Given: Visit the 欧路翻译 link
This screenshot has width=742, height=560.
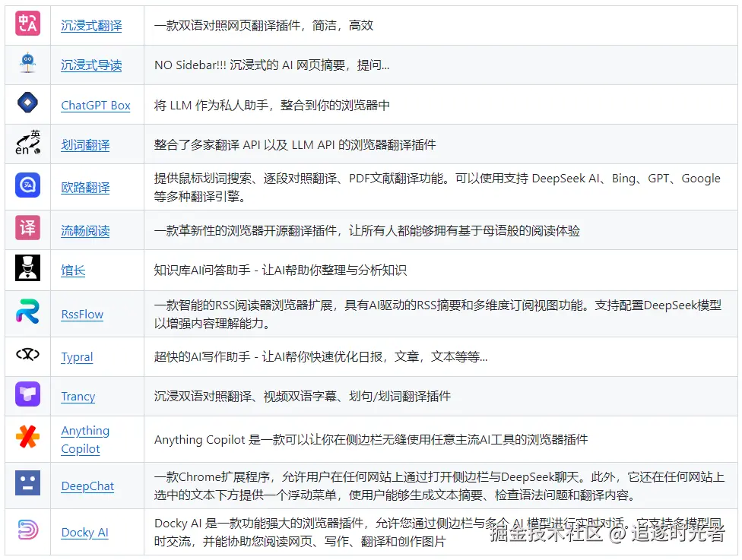Looking at the screenshot, I should (x=85, y=187).
